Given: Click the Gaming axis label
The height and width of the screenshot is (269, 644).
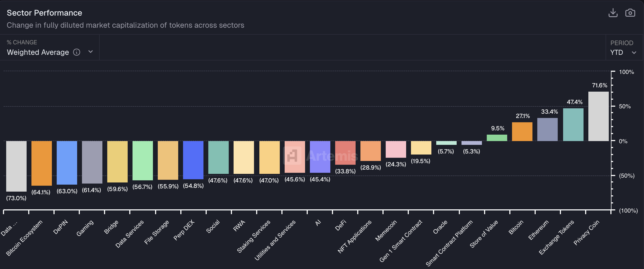Looking at the screenshot, I should click(85, 228).
